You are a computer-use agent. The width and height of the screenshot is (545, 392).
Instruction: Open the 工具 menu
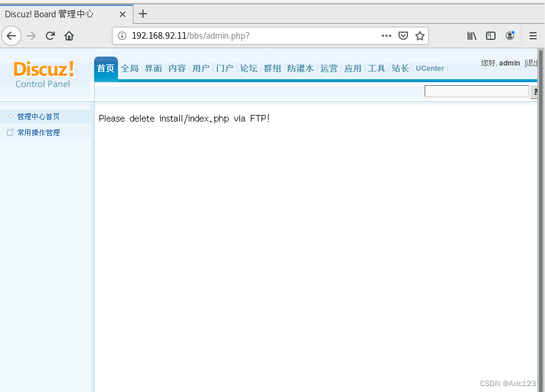point(376,69)
